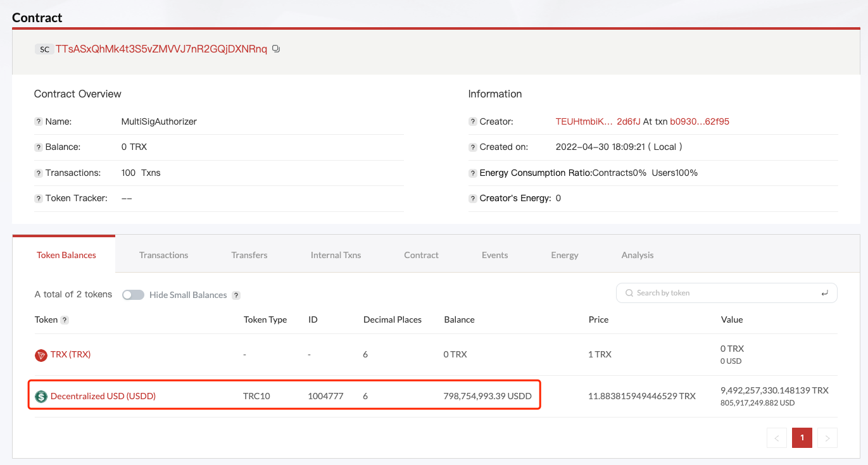Viewport: 868px width, 465px height.
Task: Open the contract address TTsASxQhMk4t3S5v link
Action: pos(161,49)
